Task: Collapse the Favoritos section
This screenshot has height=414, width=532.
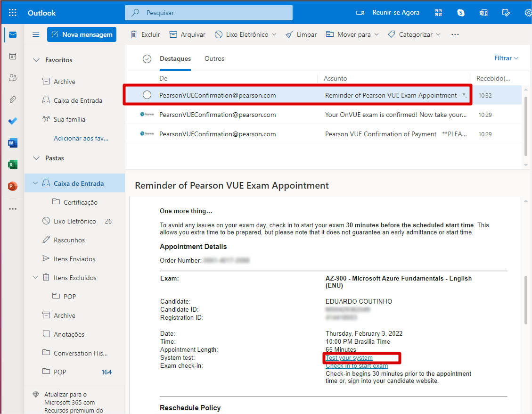Action: [x=36, y=60]
